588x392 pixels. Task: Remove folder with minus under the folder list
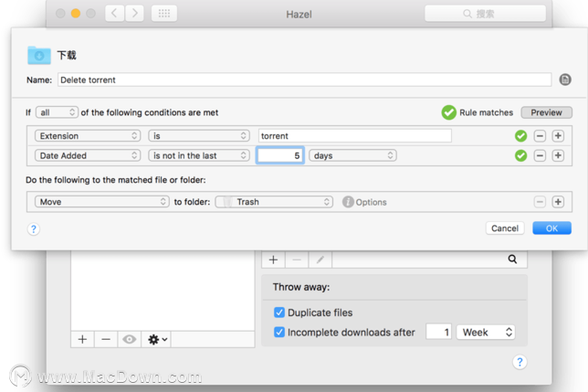pos(106,340)
